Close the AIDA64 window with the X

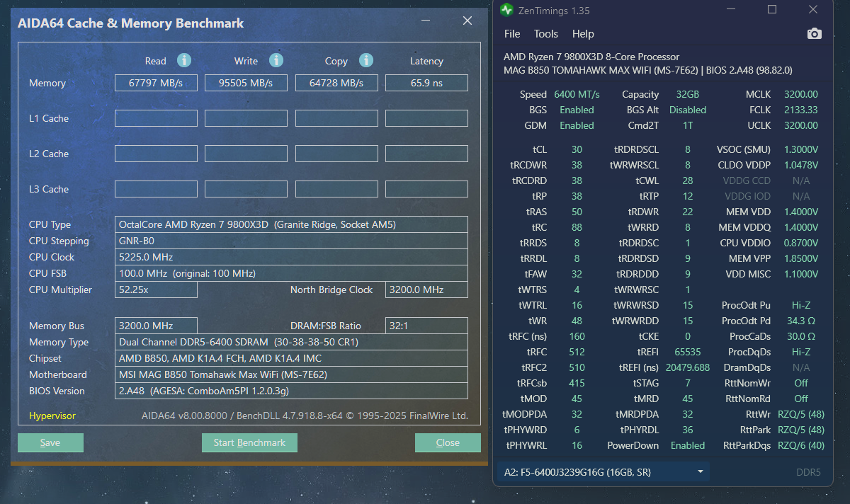tap(467, 21)
